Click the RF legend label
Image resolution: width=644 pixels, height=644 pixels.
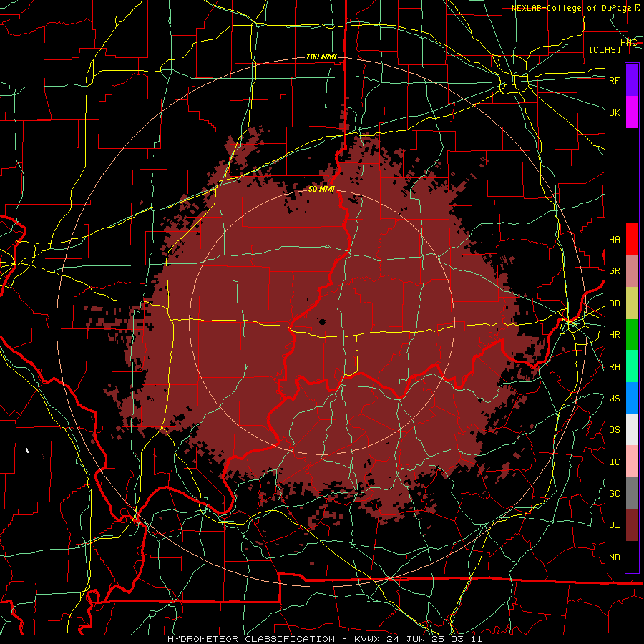[614, 80]
